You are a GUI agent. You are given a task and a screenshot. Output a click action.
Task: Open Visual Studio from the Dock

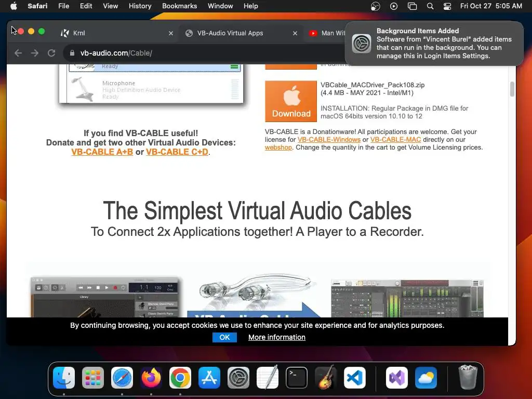pos(396,378)
